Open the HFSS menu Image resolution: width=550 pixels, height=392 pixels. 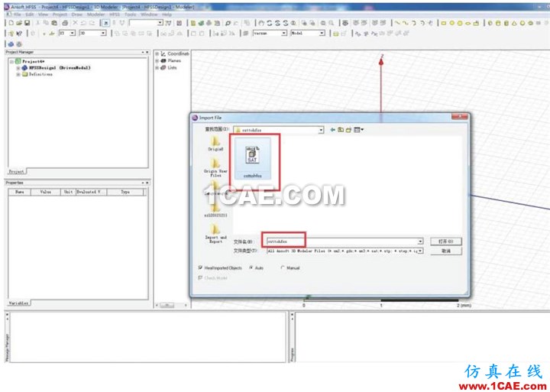(x=115, y=15)
